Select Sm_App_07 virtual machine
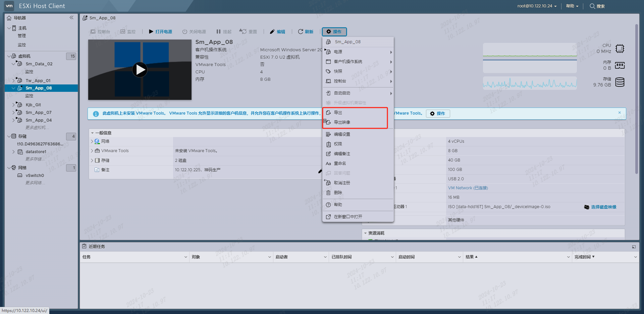644x314 pixels. tap(39, 113)
